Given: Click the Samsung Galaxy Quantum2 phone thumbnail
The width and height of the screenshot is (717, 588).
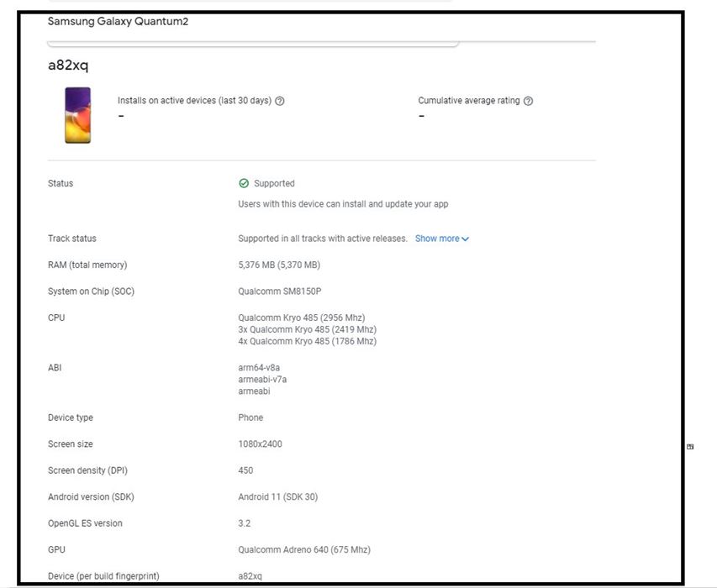Looking at the screenshot, I should 77,115.
